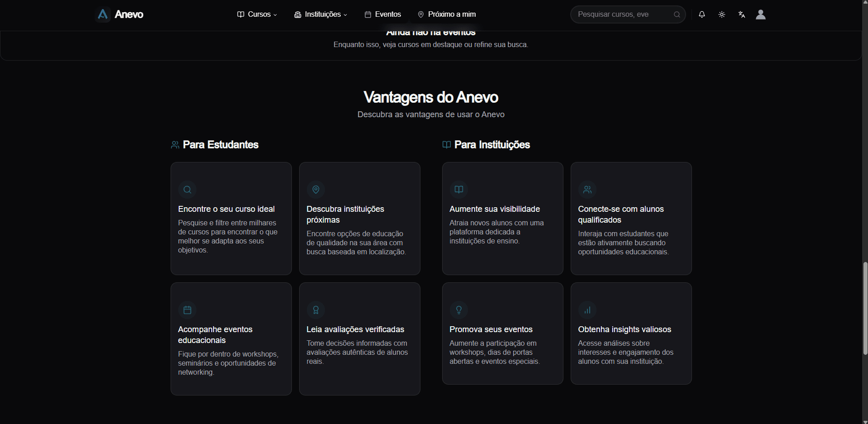Image resolution: width=868 pixels, height=424 pixels.
Task: Open the Cursos chevron arrow
Action: [x=275, y=15]
